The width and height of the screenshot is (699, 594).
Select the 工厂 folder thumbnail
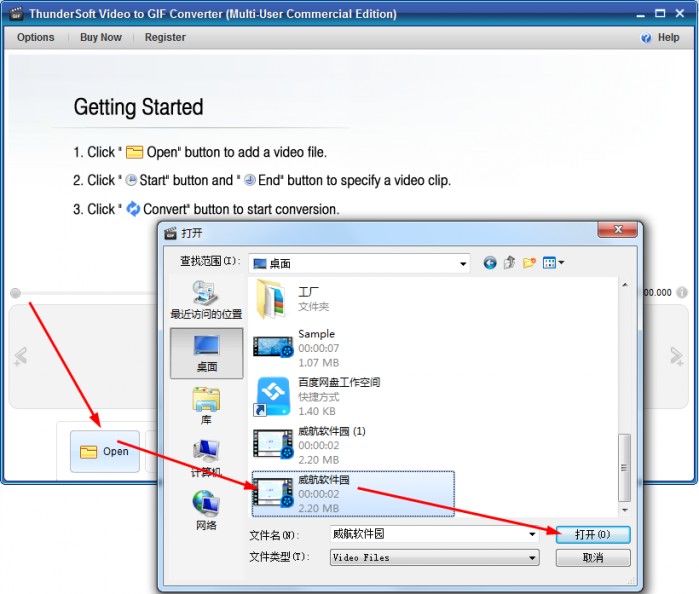click(272, 299)
